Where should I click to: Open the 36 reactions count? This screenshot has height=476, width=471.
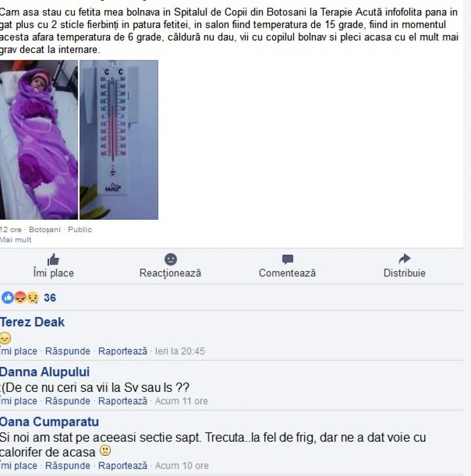(50, 298)
